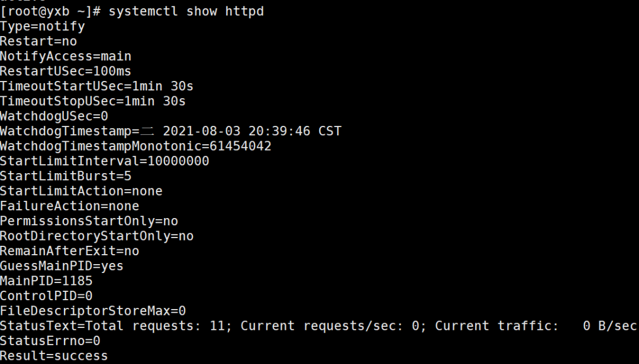Click the GuessMainPID=yes line
This screenshot has width=639, height=364.
[x=62, y=266]
